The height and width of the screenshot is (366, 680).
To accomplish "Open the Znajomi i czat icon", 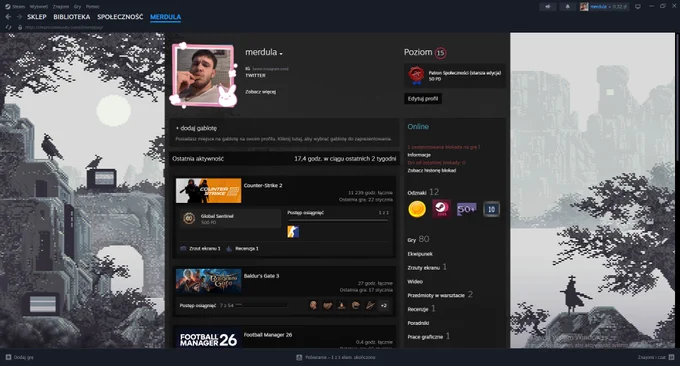I will [671, 357].
